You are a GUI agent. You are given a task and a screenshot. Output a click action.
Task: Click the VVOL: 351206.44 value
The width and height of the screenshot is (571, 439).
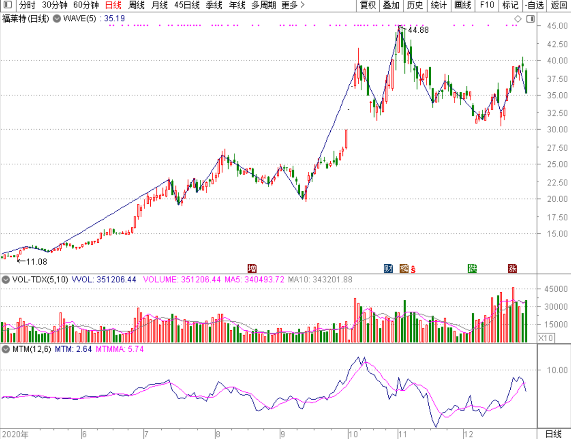coord(104,280)
